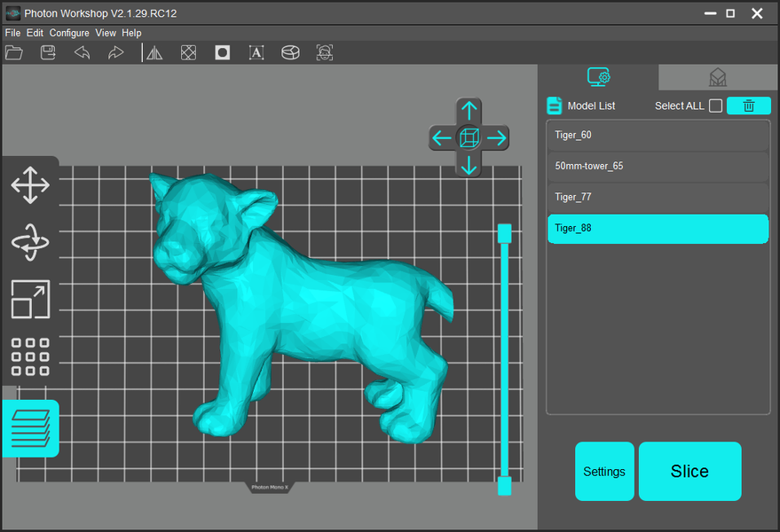The height and width of the screenshot is (532, 780).
Task: Open the grid array layout tool
Action: coord(30,356)
